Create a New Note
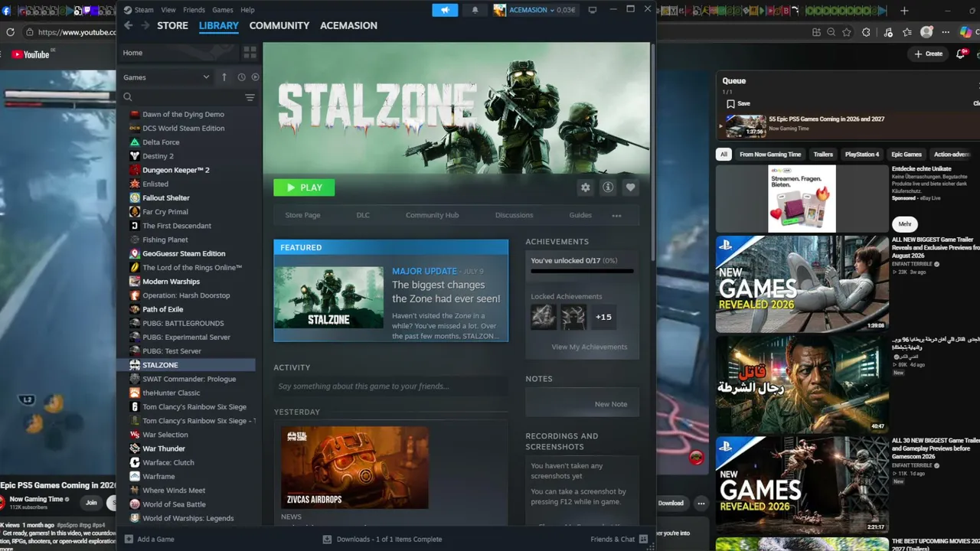The height and width of the screenshot is (551, 980). coord(611,404)
